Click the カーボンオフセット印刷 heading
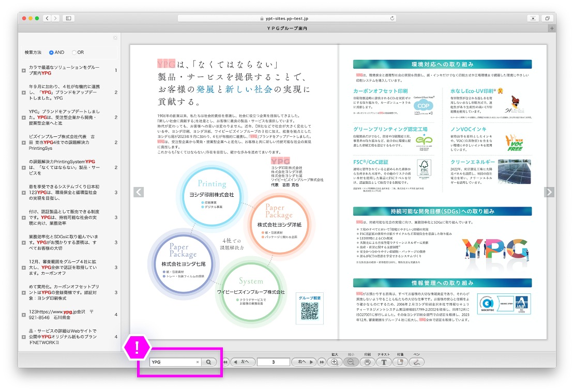 coord(381,91)
